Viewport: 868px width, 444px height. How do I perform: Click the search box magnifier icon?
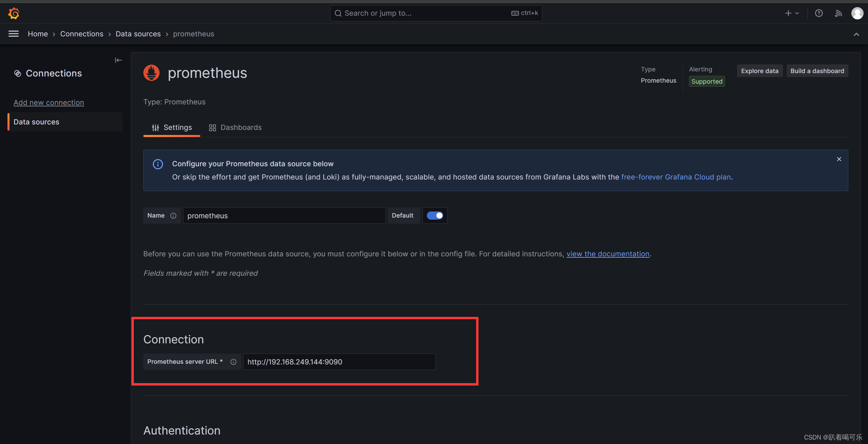point(338,13)
